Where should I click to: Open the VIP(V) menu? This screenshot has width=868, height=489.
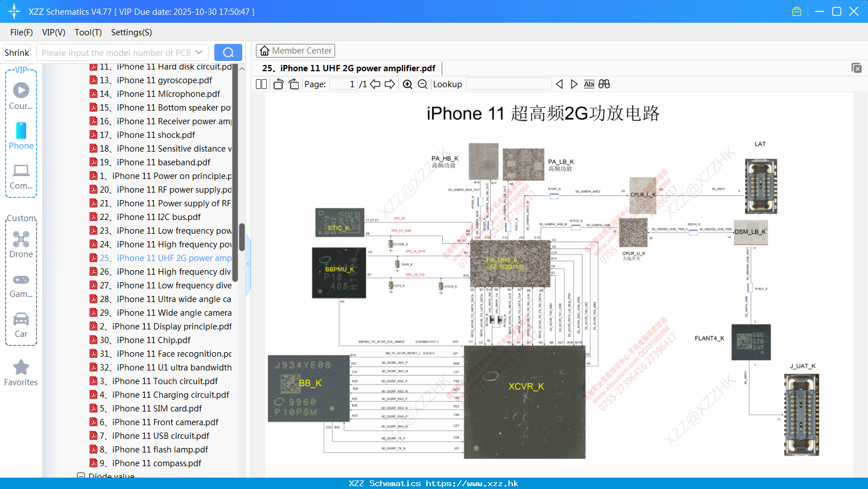pos(54,32)
